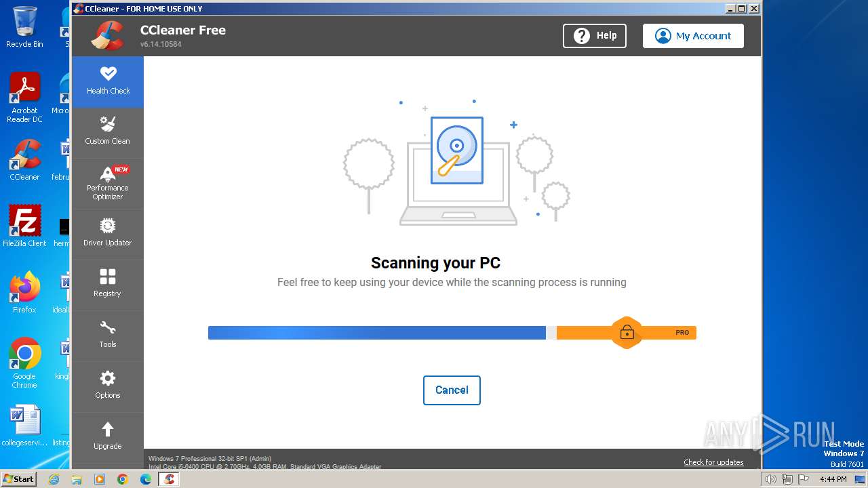
Task: Open Windows Media Player from taskbar
Action: point(100,479)
